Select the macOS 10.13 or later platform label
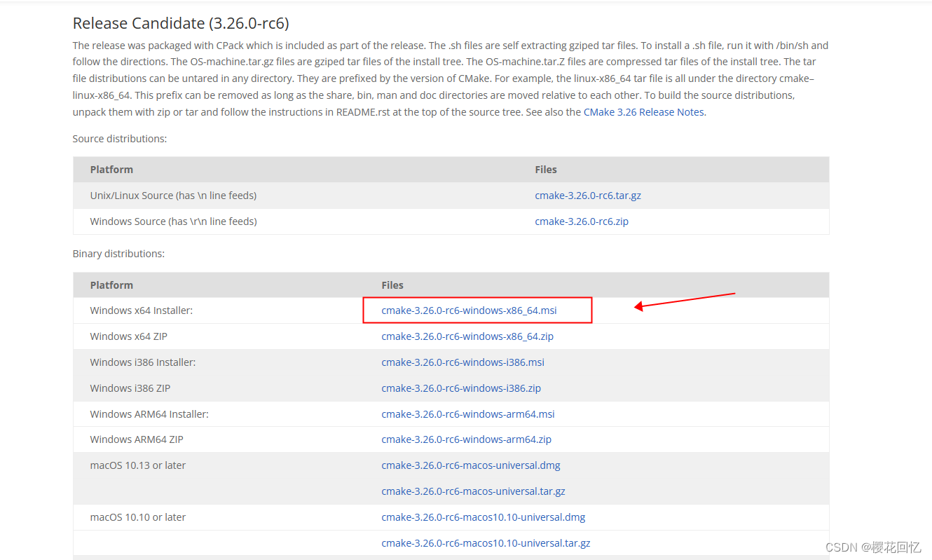932x560 pixels. [x=137, y=465]
